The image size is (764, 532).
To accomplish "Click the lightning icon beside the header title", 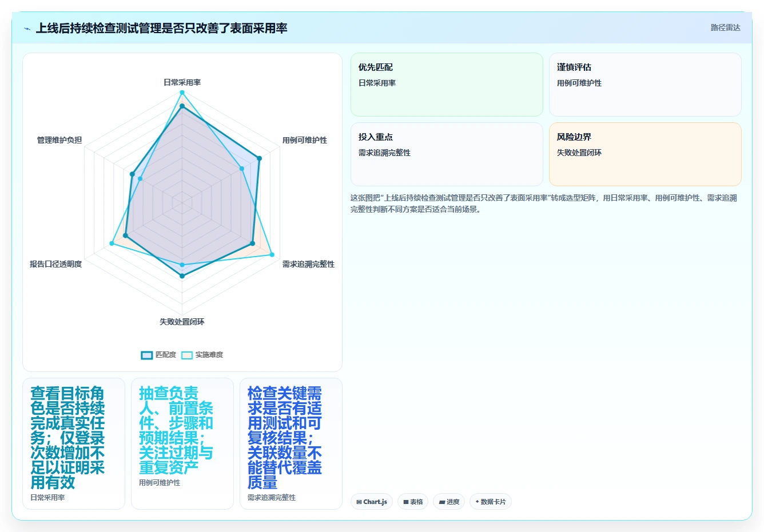I will tap(27, 29).
